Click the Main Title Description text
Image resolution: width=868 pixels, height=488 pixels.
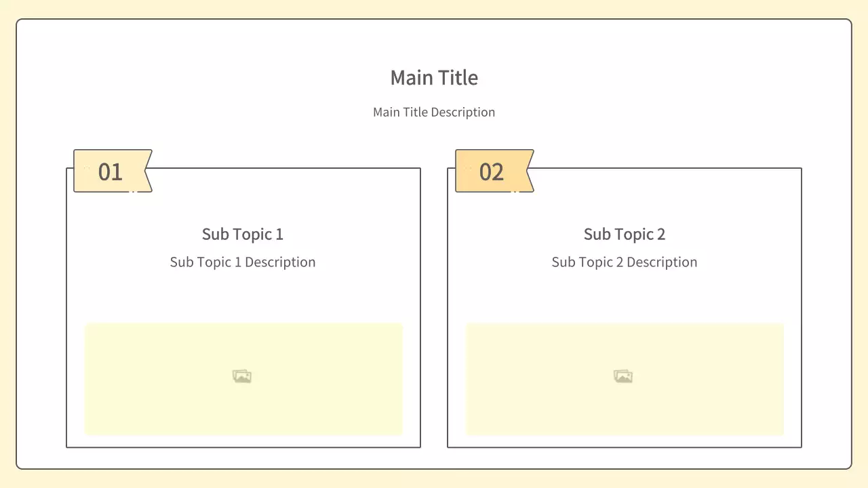(434, 113)
